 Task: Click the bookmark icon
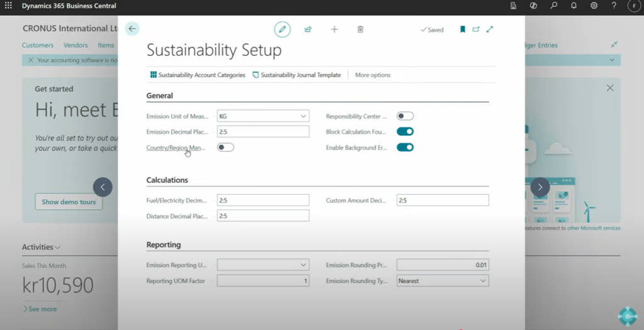tap(462, 29)
